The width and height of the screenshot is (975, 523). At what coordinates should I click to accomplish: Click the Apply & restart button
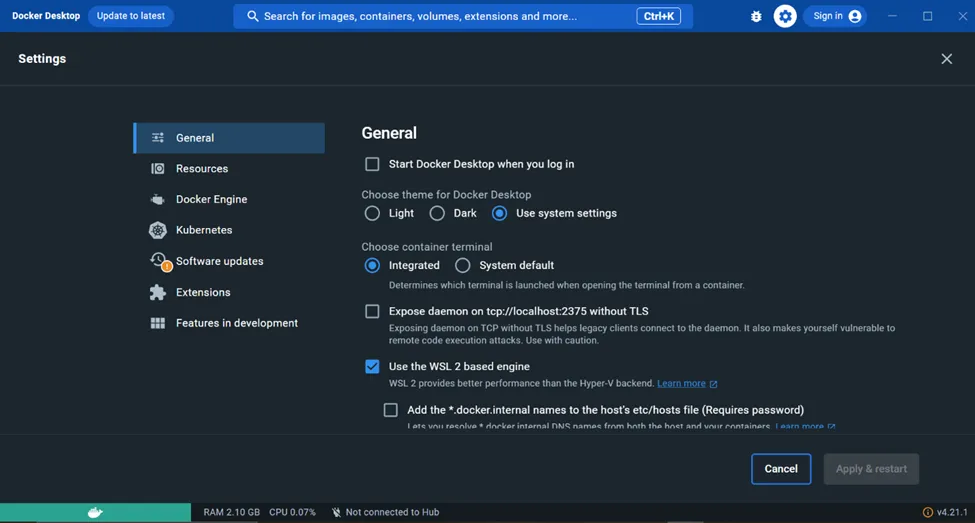click(x=871, y=469)
